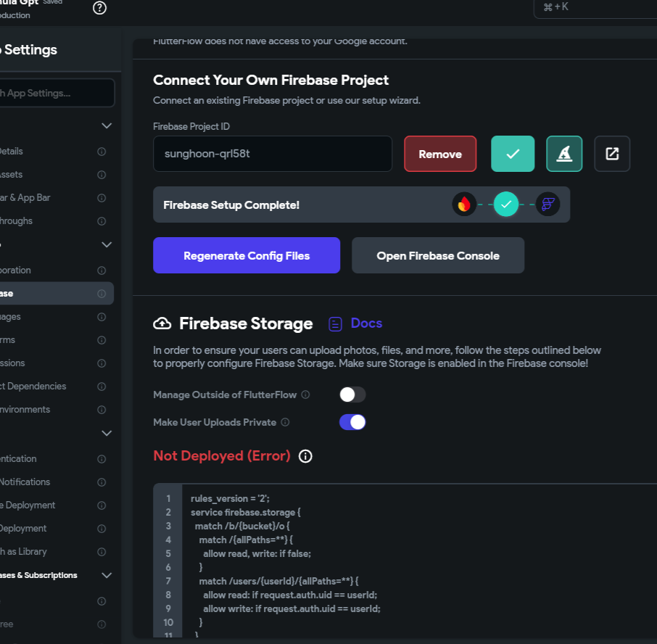This screenshot has height=644, width=657.
Task: Click info icon beside Not Deployed (Error)
Action: tap(305, 456)
